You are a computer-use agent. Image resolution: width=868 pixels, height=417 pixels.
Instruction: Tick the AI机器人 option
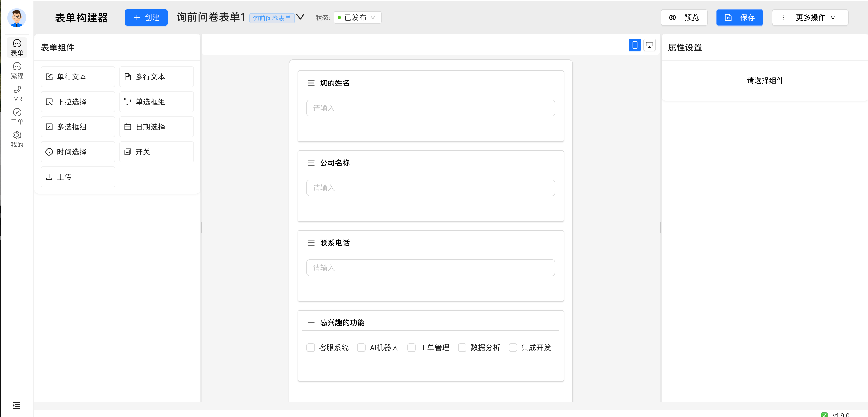pyautogui.click(x=361, y=347)
